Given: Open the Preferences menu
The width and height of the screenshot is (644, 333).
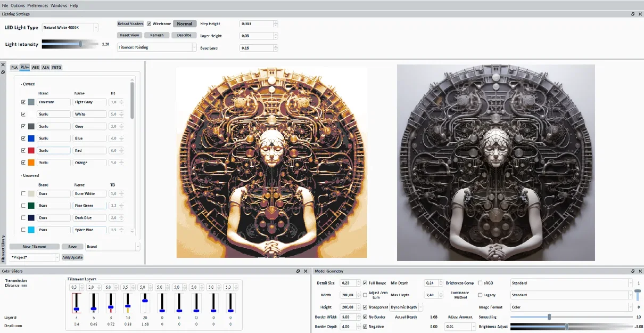Looking at the screenshot, I should [38, 5].
